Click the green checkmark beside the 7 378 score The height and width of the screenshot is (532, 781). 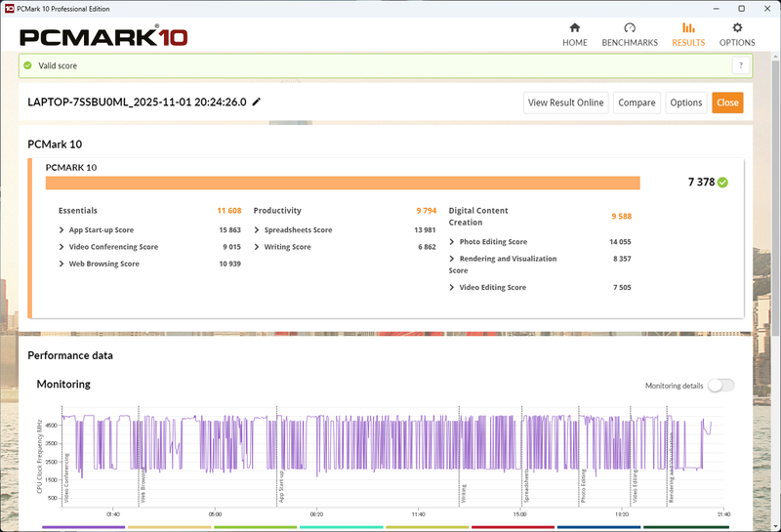[x=722, y=183]
